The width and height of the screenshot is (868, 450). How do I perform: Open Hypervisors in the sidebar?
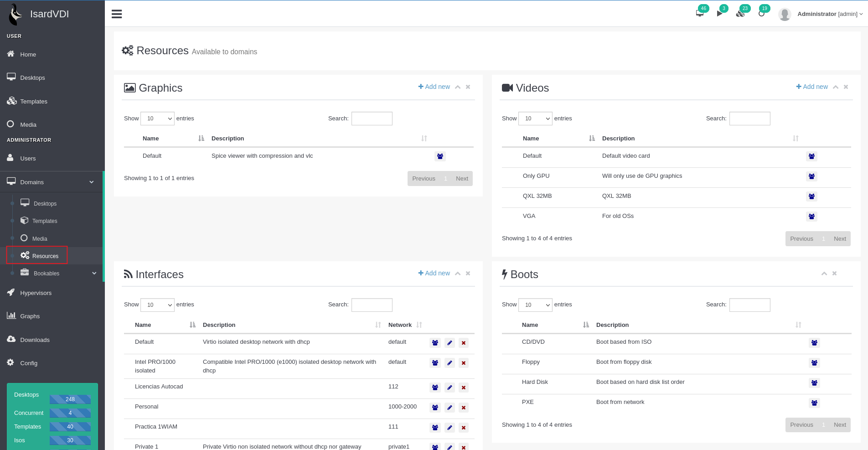coord(36,293)
